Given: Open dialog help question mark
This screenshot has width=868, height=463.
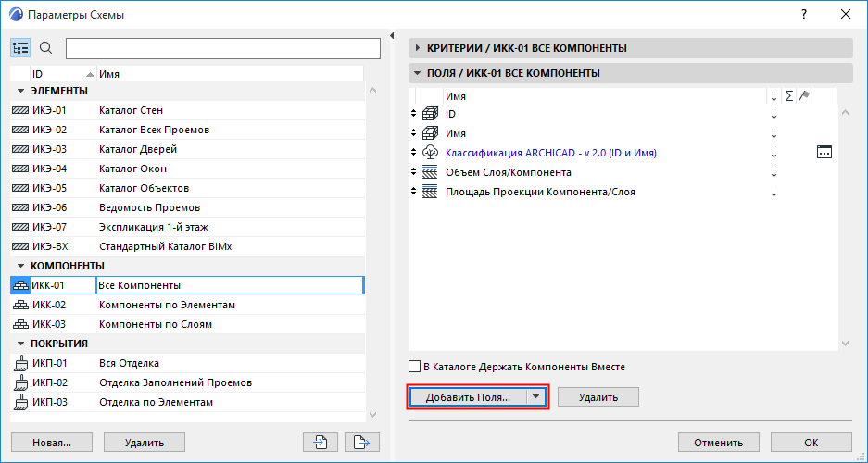Looking at the screenshot, I should [x=804, y=15].
